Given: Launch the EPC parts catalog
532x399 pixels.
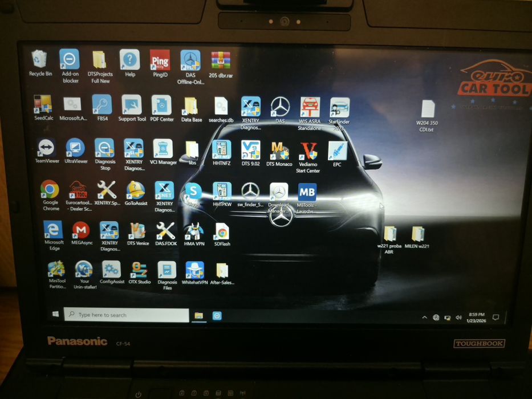Looking at the screenshot, I should pyautogui.click(x=337, y=151).
